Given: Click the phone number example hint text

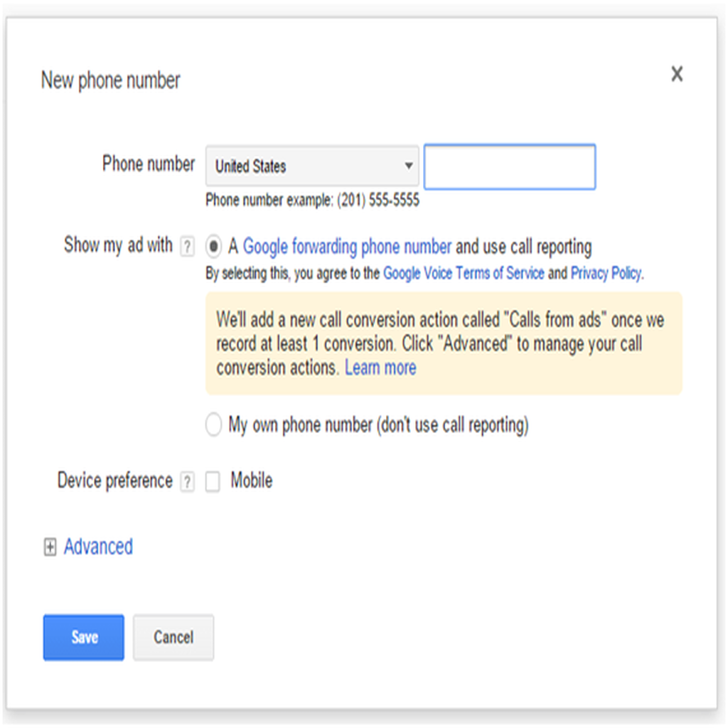Looking at the screenshot, I should click(312, 200).
